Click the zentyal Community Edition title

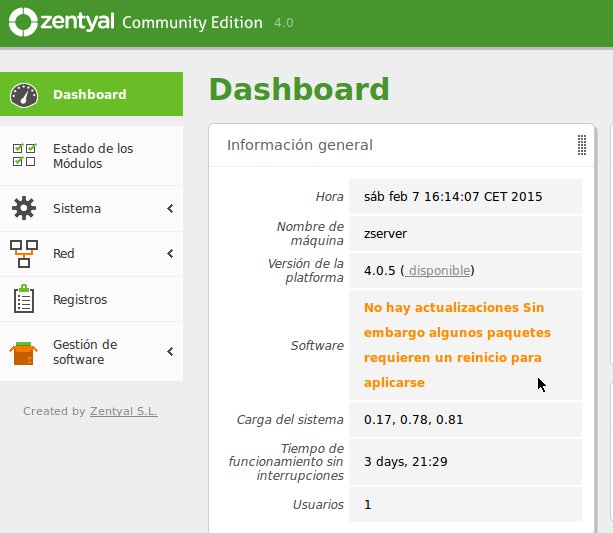point(151,22)
